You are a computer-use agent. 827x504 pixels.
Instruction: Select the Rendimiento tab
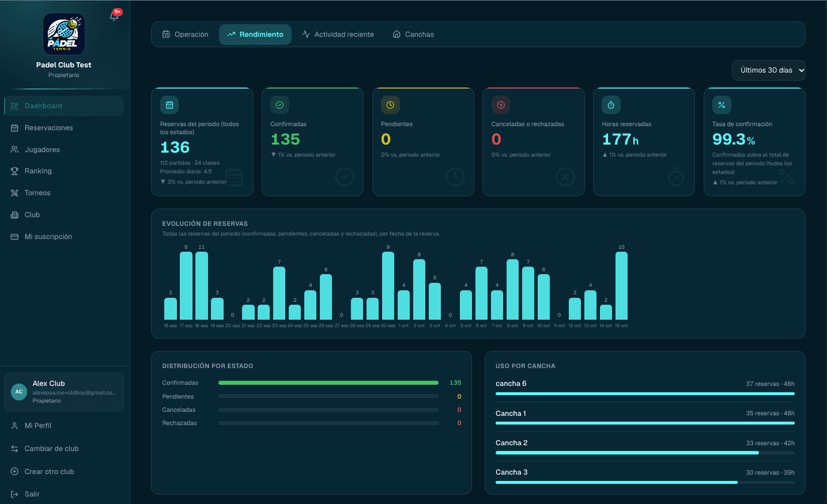tap(255, 35)
